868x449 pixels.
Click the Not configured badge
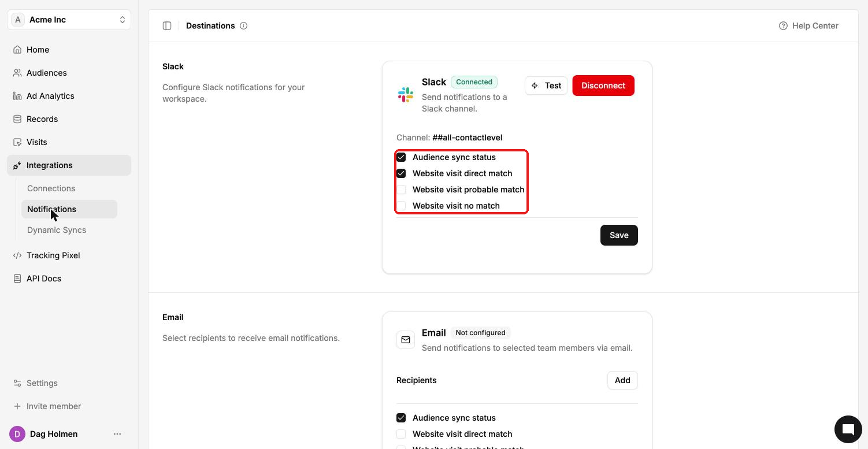(x=480, y=333)
